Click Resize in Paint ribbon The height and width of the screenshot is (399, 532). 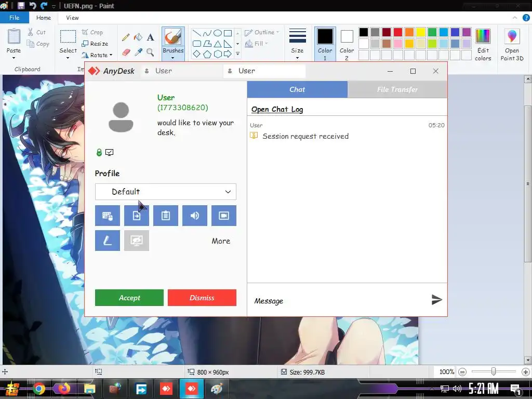(95, 44)
